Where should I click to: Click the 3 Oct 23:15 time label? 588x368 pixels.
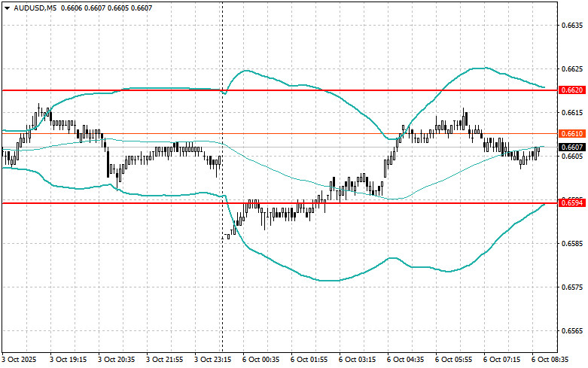[212, 360]
